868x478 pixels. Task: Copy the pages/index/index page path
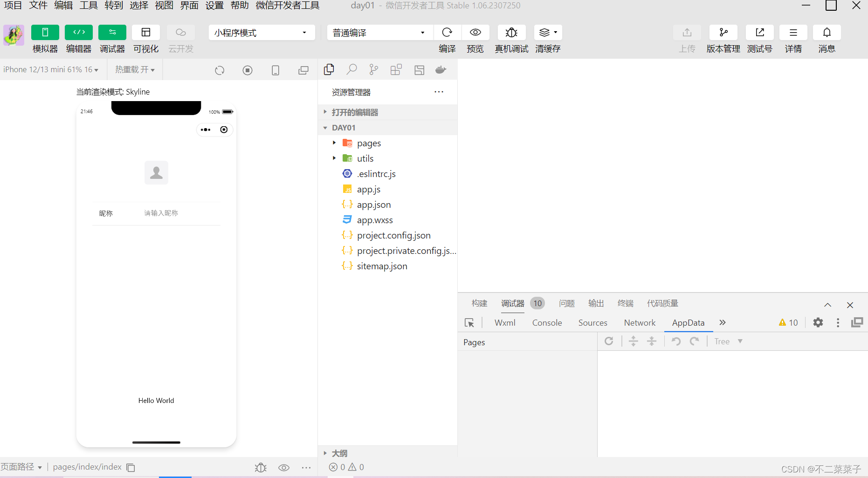point(131,467)
